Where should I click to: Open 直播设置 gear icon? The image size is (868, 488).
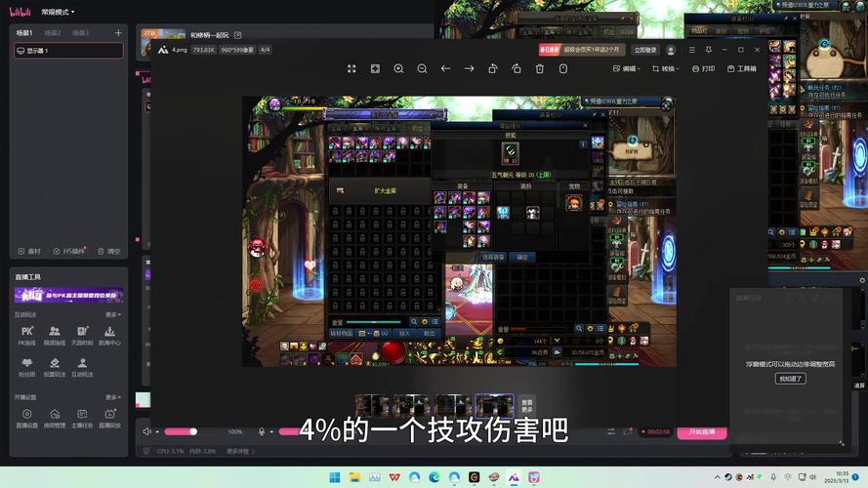27,419
